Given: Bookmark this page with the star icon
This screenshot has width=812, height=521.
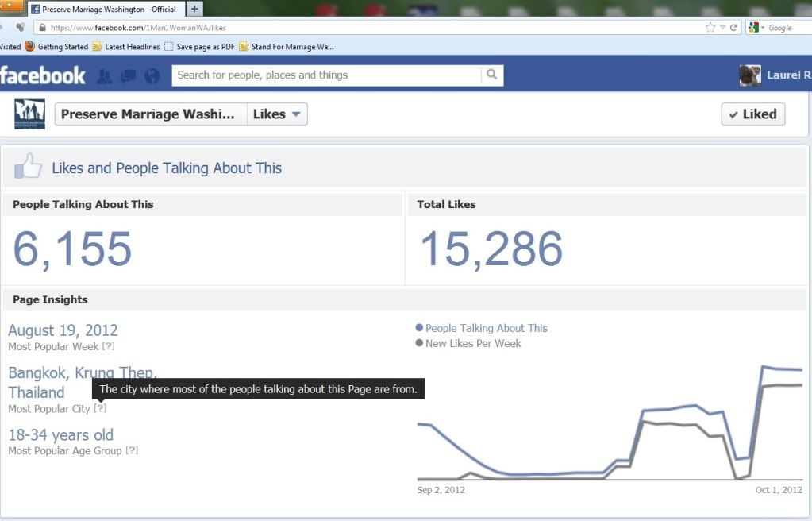Looking at the screenshot, I should tap(710, 28).
